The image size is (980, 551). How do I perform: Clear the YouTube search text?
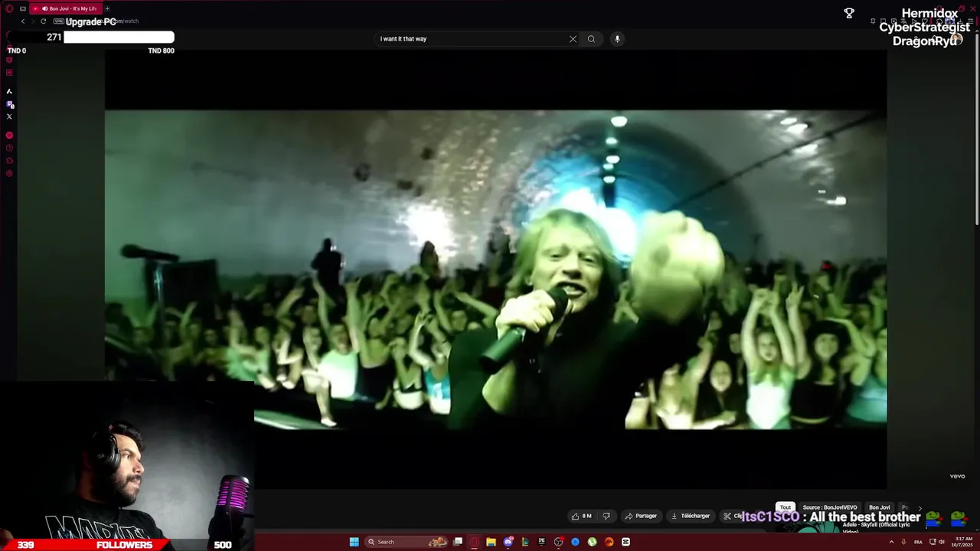point(573,39)
